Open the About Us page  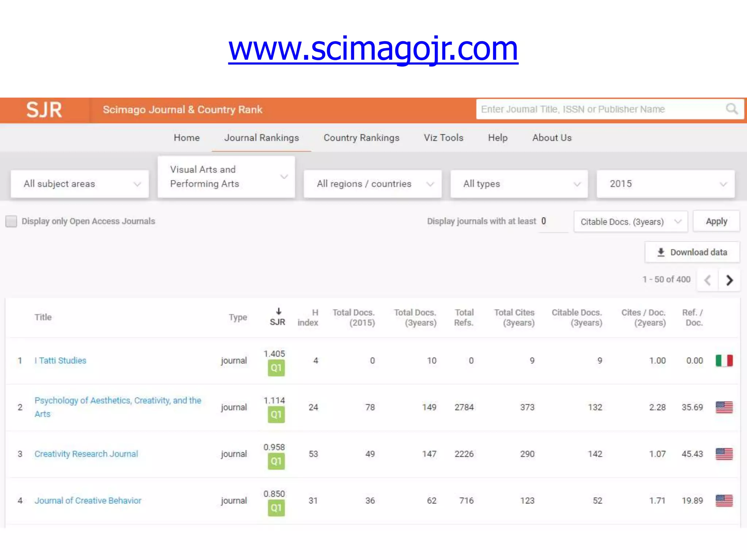(552, 138)
